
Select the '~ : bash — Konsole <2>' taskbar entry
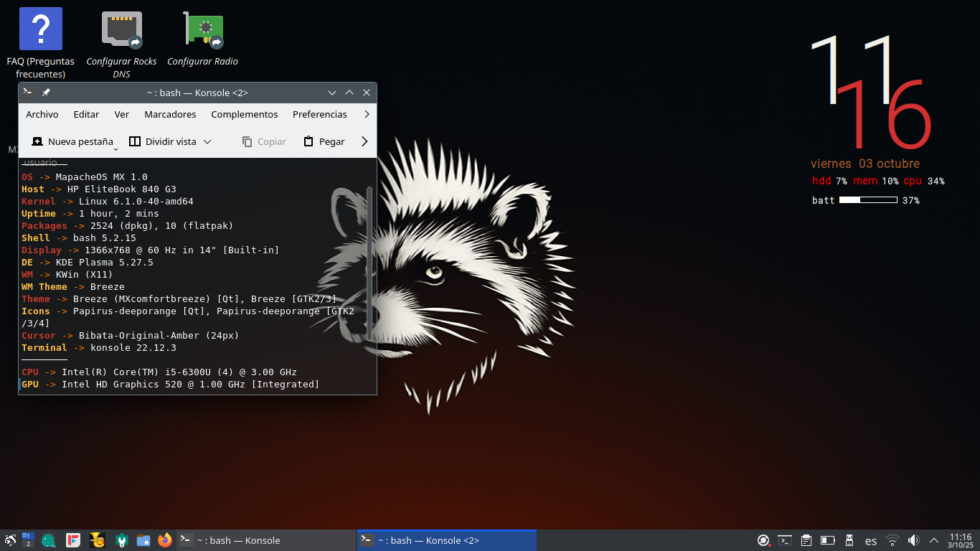pyautogui.click(x=446, y=540)
